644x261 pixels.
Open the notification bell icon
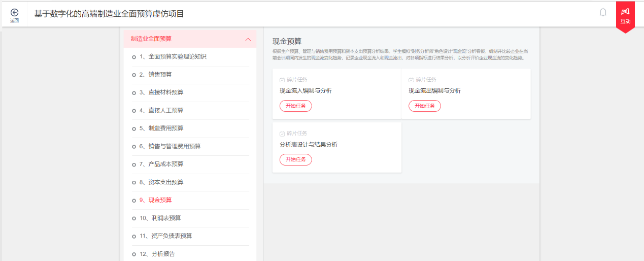point(603,12)
